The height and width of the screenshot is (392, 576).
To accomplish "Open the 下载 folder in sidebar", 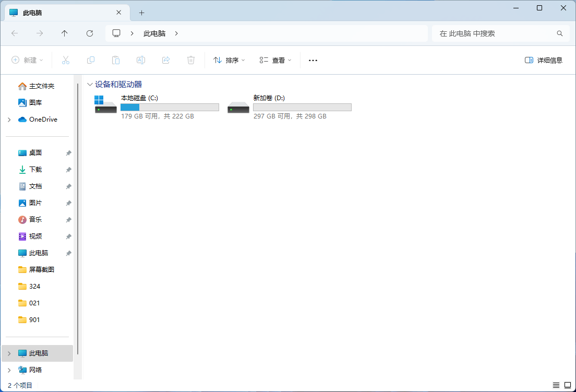I will tap(35, 170).
